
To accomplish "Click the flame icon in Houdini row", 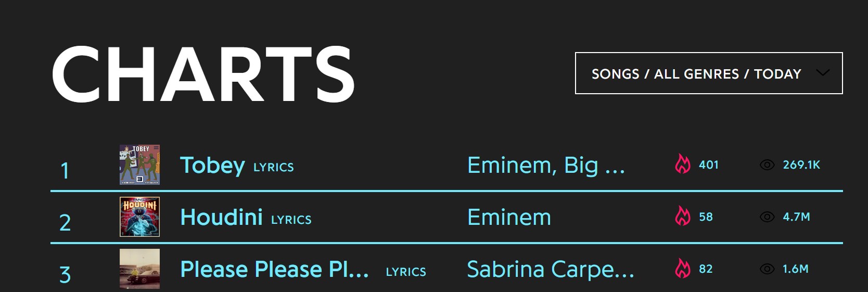I will (x=682, y=217).
